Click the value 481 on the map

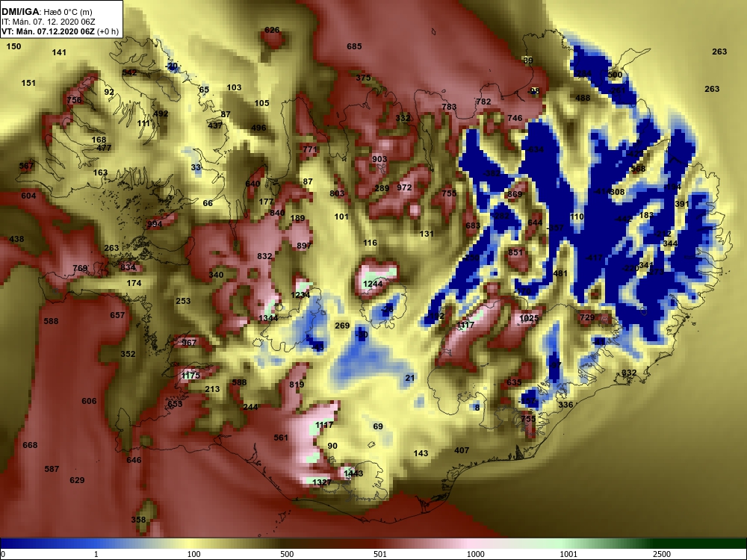click(x=560, y=273)
